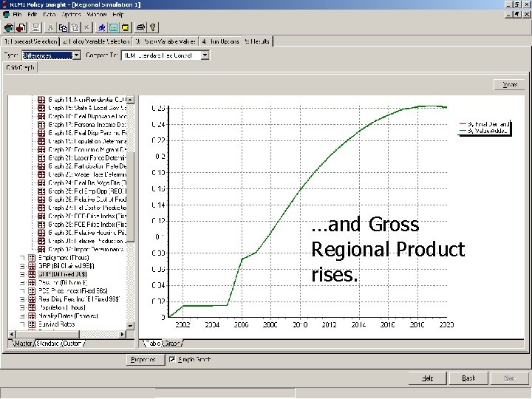Viewport: 532px width, 399px height.
Task: Click the Print toolbar icon
Action: [140, 27]
